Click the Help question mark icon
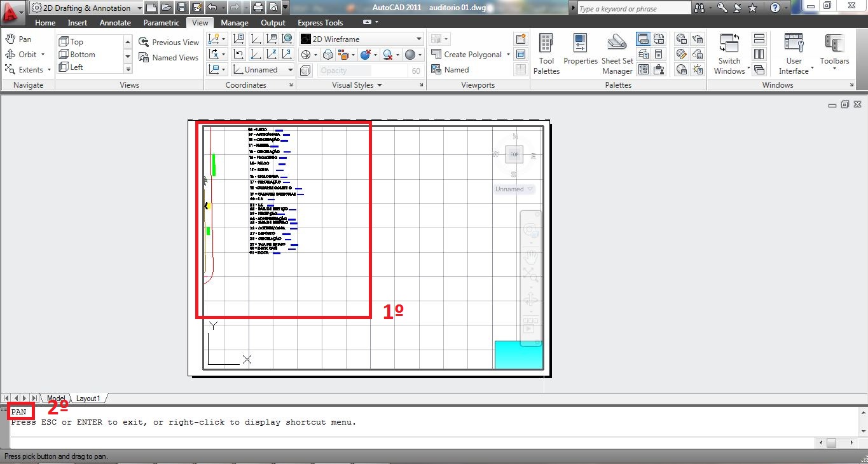 click(x=775, y=8)
